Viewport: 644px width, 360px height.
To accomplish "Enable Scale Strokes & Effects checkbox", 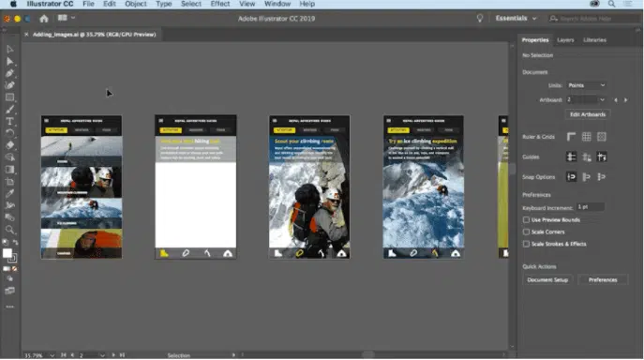I will click(526, 244).
